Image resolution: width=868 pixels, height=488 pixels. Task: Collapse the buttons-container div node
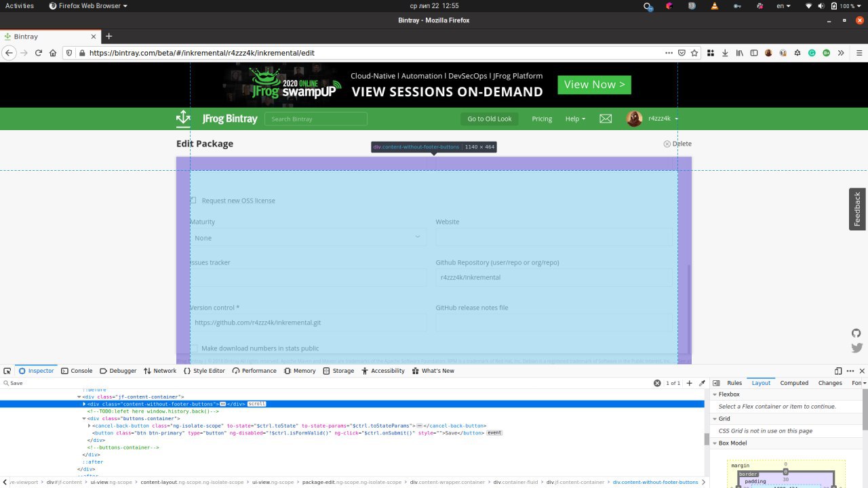coord(84,418)
